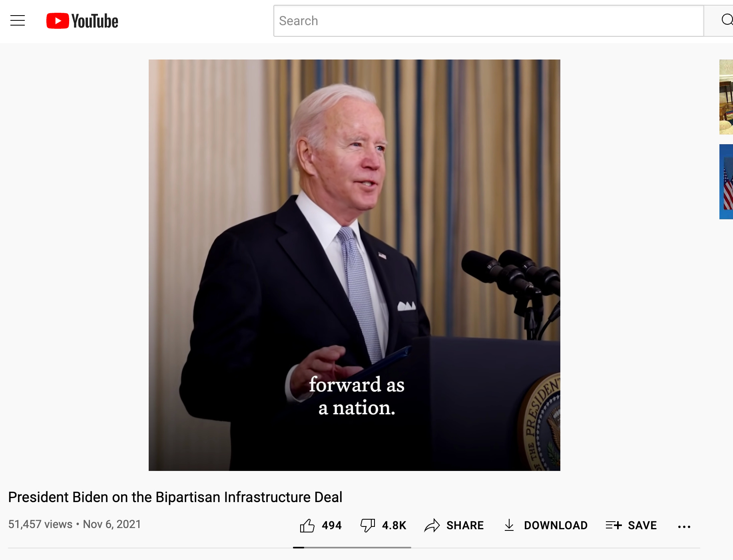Viewport: 733px width, 560px height.
Task: Click the save to playlist icon
Action: 613,525
